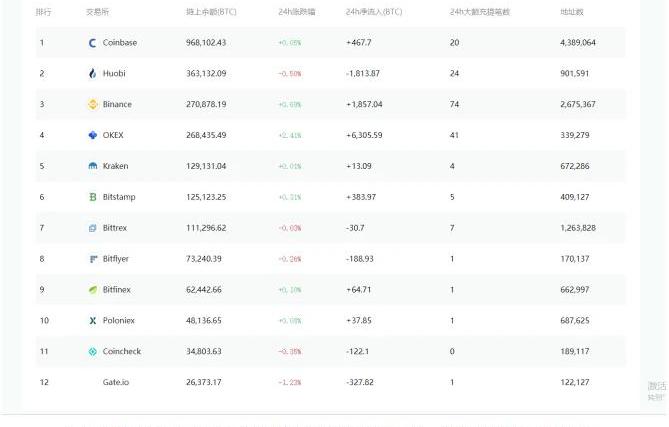The height and width of the screenshot is (427, 669).
Task: Click Coinbase address count 4,389,064
Action: tap(578, 43)
